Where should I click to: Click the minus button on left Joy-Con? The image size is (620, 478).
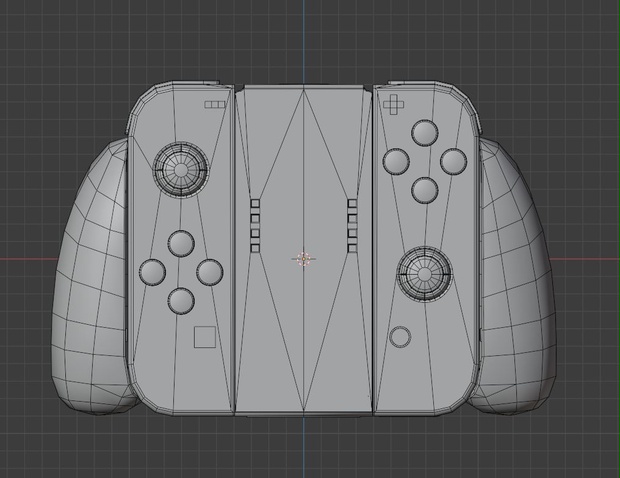click(x=215, y=105)
